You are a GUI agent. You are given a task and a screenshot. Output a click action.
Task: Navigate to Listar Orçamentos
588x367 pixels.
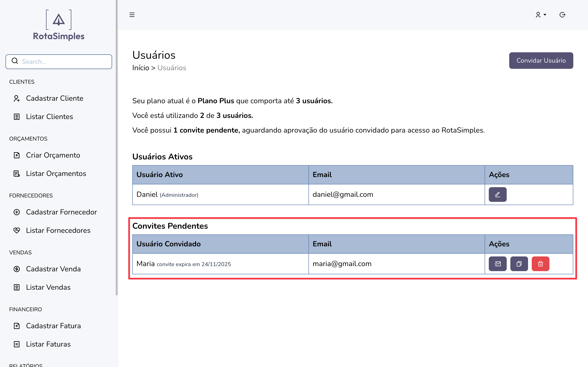(56, 174)
